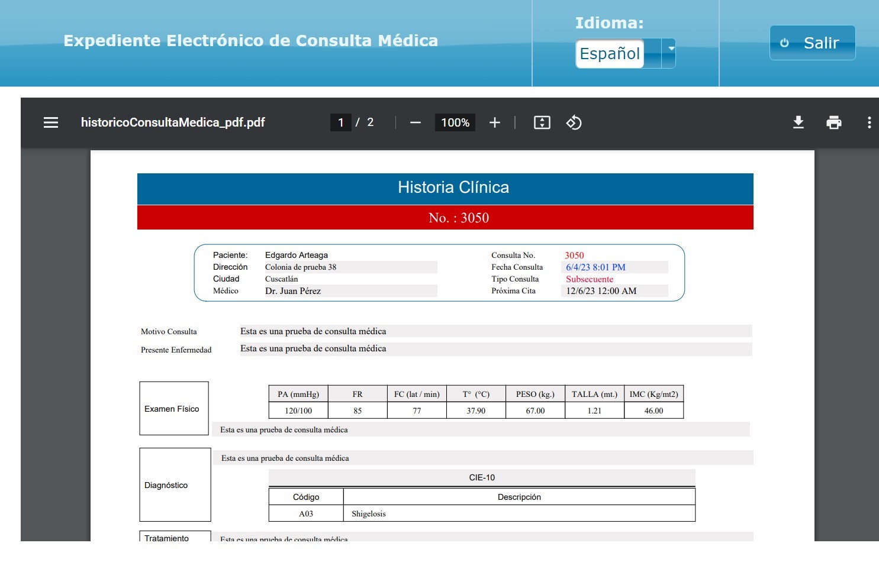Viewport: 879px width, 588px height.
Task: Click the CIE-10 table header
Action: click(x=482, y=477)
